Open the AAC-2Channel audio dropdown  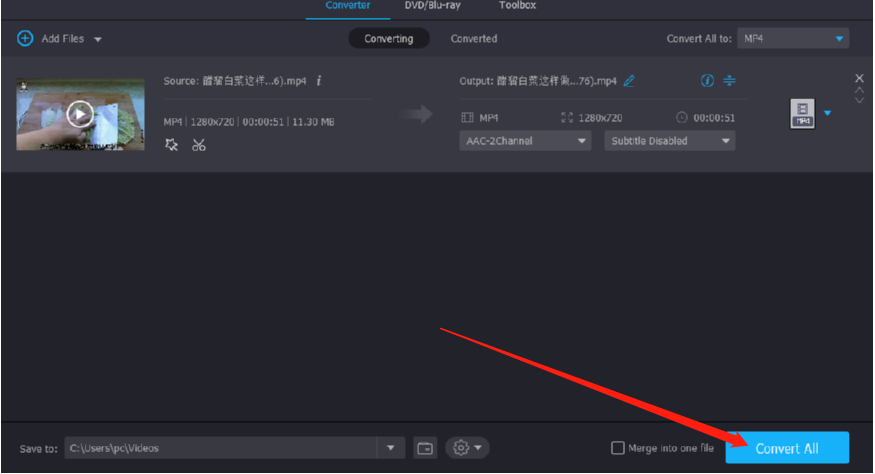(525, 141)
